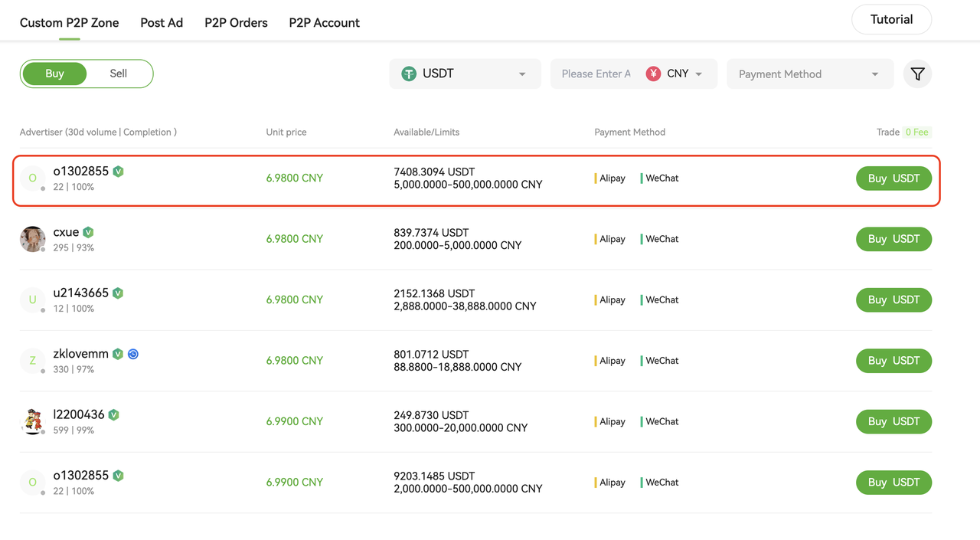Buy USDT from advertiser cxue
The height and width of the screenshot is (540, 980).
[893, 239]
